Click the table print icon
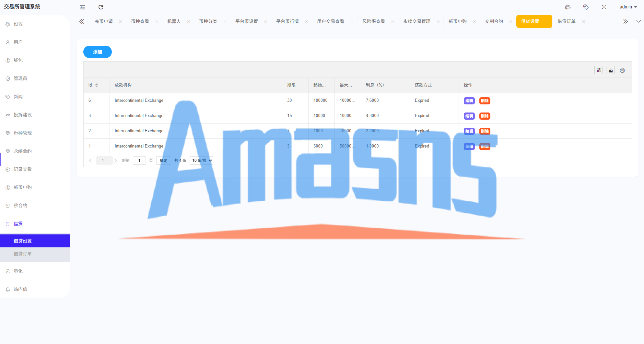This screenshot has height=344, width=644. pyautogui.click(x=622, y=70)
